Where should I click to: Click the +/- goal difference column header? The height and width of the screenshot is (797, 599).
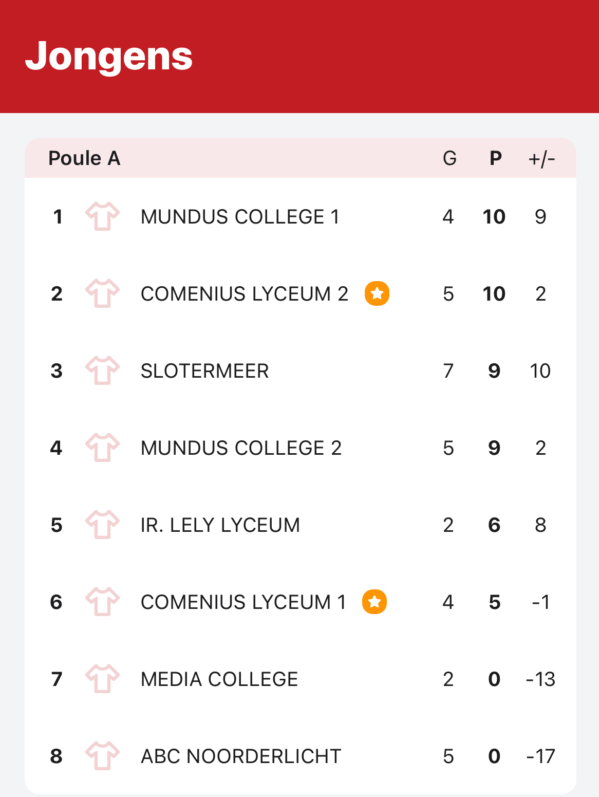pos(542,159)
